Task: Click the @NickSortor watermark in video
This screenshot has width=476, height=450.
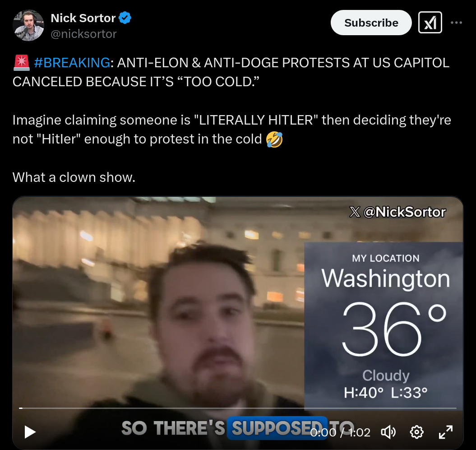Action: click(397, 212)
